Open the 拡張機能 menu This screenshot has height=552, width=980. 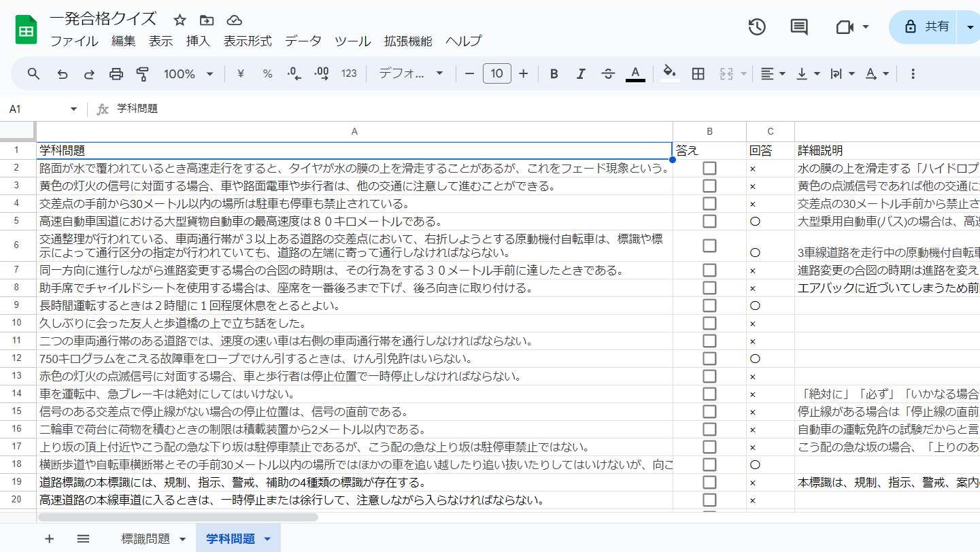[x=408, y=41]
